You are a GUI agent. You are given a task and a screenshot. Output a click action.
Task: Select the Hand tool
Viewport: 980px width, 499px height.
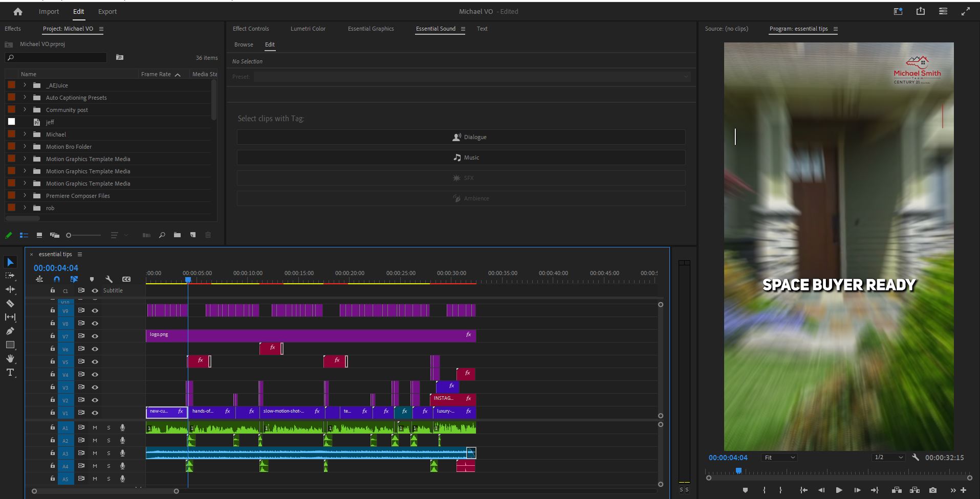point(10,358)
